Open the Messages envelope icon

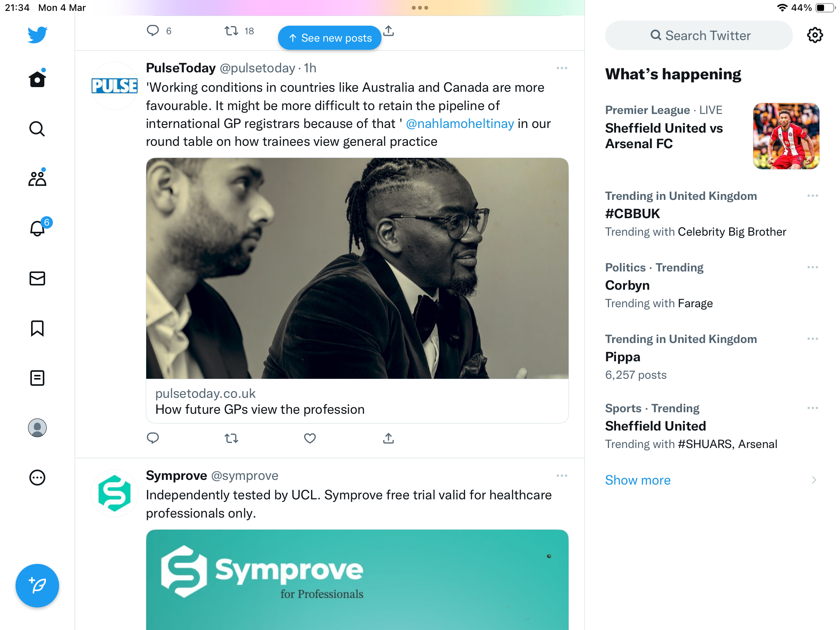point(37,278)
